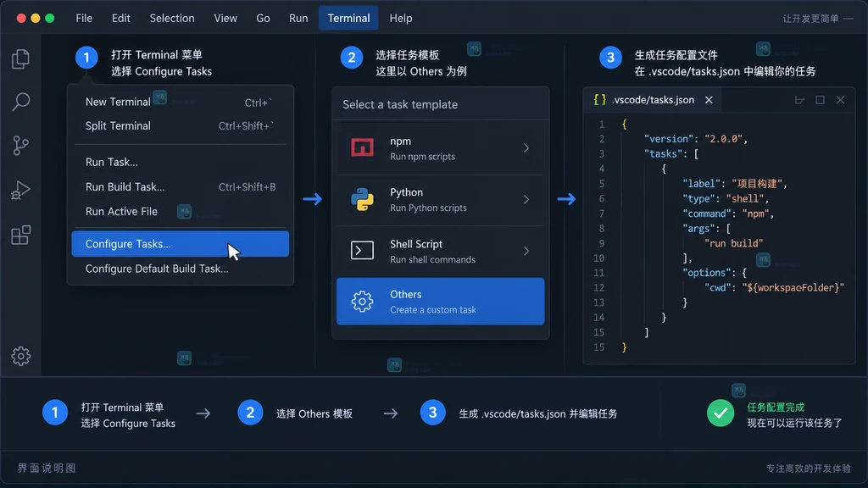Expand the Python template chevron

(526, 199)
